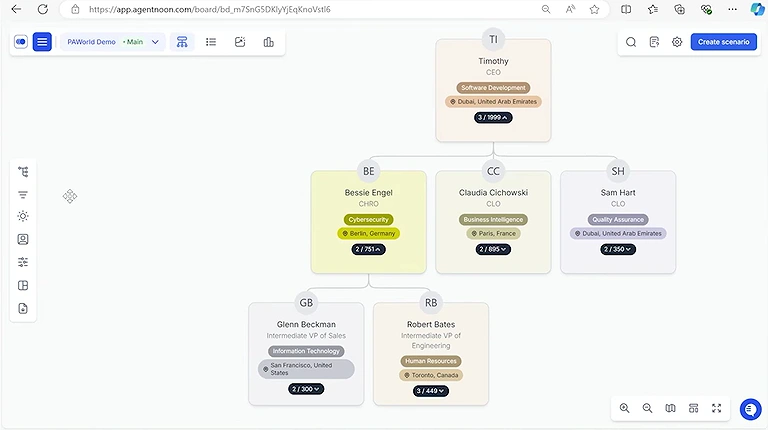Switch to org chart view tab
This screenshot has height=430, width=768.
tap(182, 42)
